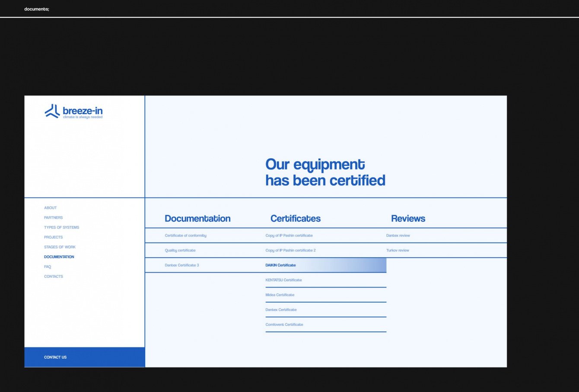Viewport: 579px width, 392px height.
Task: Open the ABOUT menu item
Action: pos(50,208)
